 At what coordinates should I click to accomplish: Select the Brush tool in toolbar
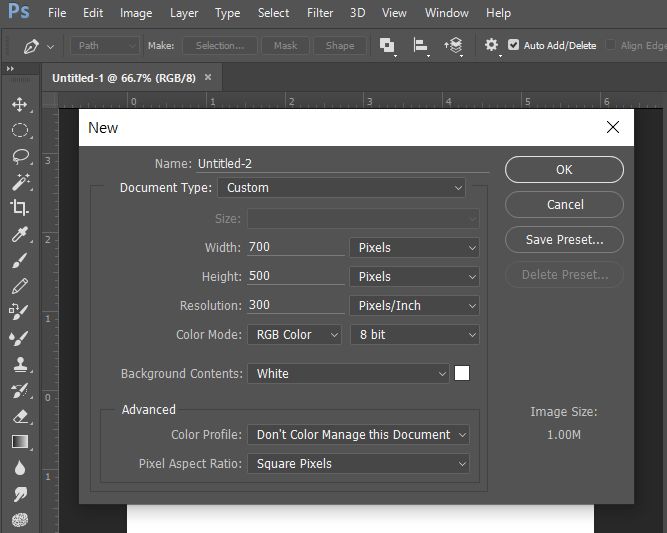coord(20,260)
